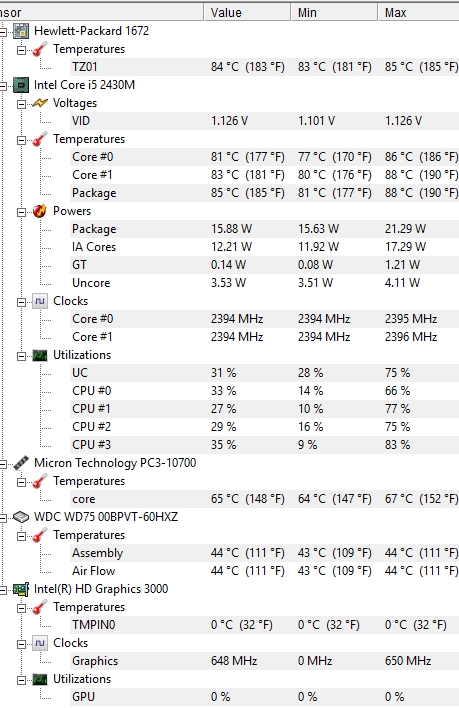The height and width of the screenshot is (708, 459).
Task: Click the Hewlett-Packard 1672 motherboard icon
Action: click(21, 31)
